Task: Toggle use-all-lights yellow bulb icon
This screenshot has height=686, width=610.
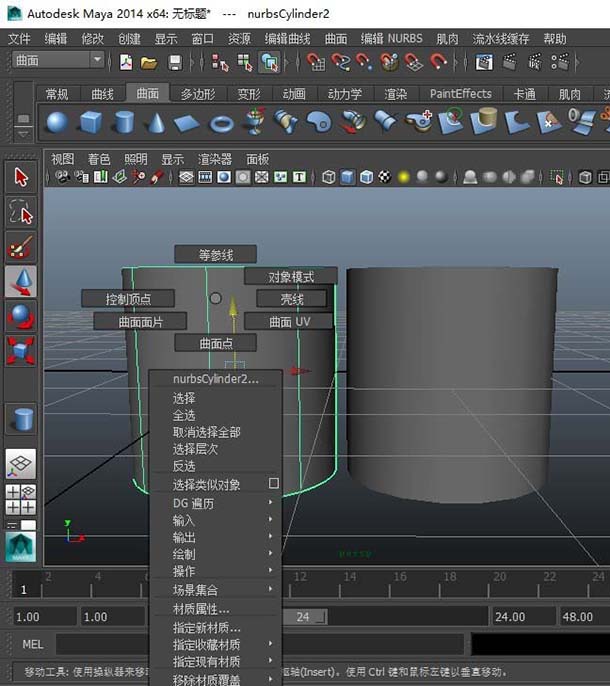Action: [x=403, y=177]
